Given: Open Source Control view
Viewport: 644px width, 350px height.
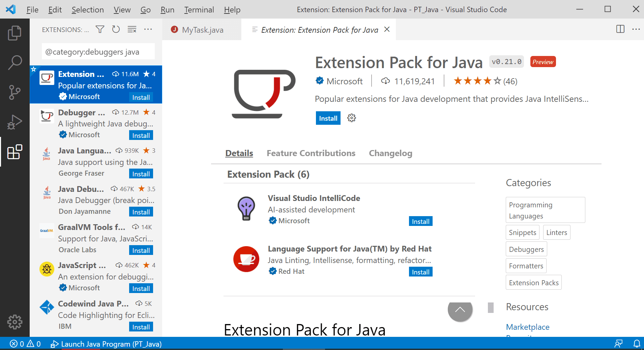Looking at the screenshot, I should (14, 92).
